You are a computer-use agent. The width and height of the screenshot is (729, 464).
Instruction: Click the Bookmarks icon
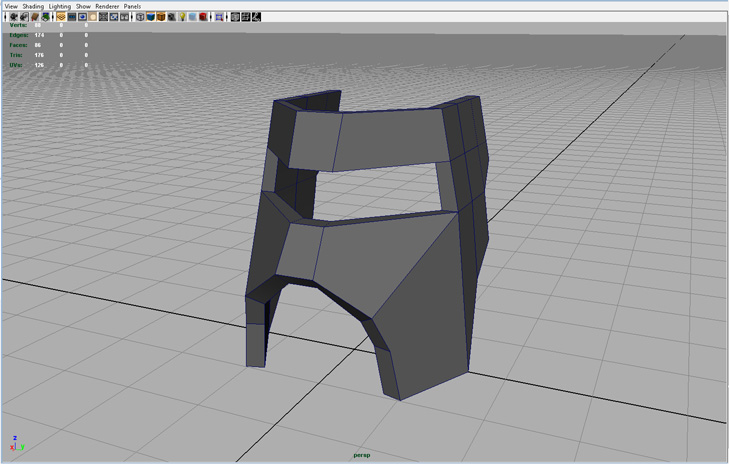(x=35, y=17)
